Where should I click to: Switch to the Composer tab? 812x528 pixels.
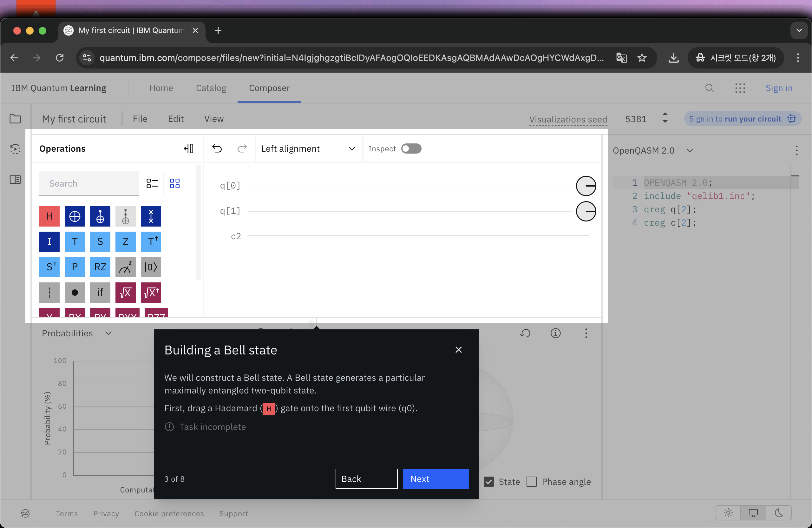pos(269,88)
